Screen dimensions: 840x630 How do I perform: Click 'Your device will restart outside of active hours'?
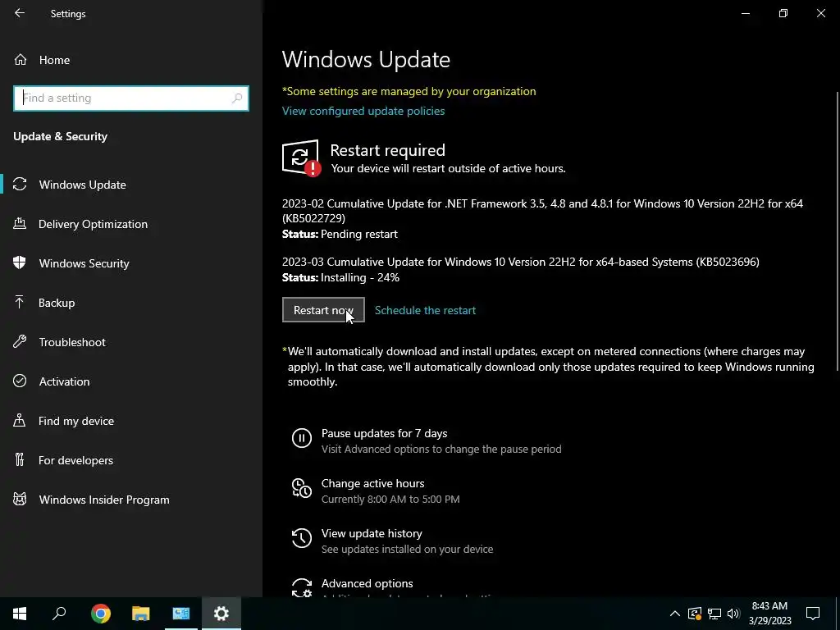click(x=448, y=168)
